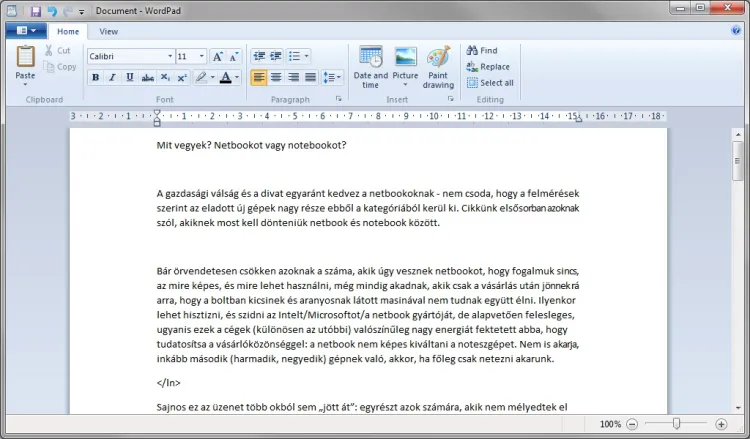This screenshot has width=750, height=439.
Task: Click the vertical scrollbar thumb
Action: (x=738, y=161)
